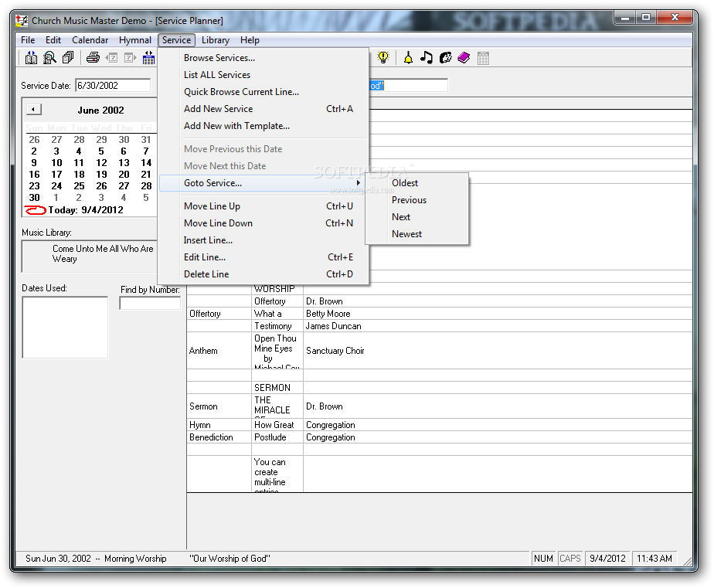Click the next service arrow toolbar icon
The width and height of the screenshot is (714, 588).
131,58
